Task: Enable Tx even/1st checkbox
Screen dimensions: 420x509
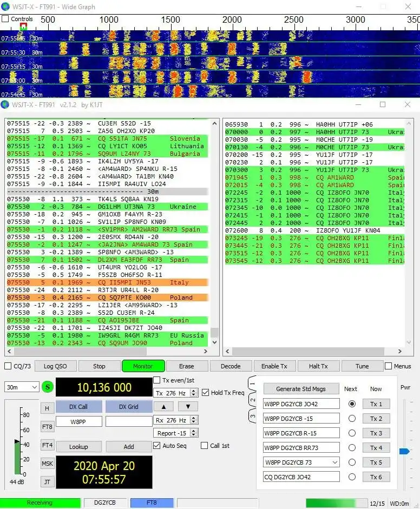Action: (156, 380)
